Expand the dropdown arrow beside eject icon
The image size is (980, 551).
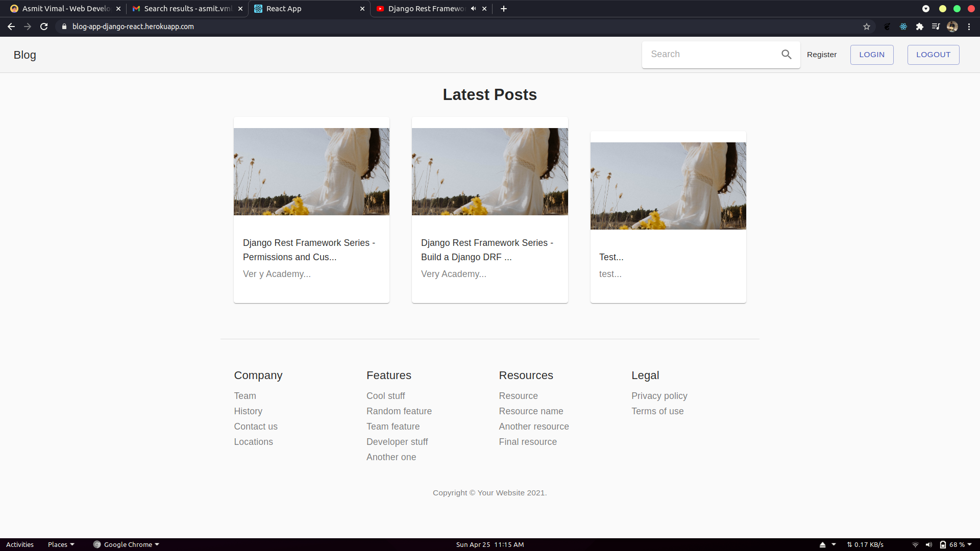834,545
